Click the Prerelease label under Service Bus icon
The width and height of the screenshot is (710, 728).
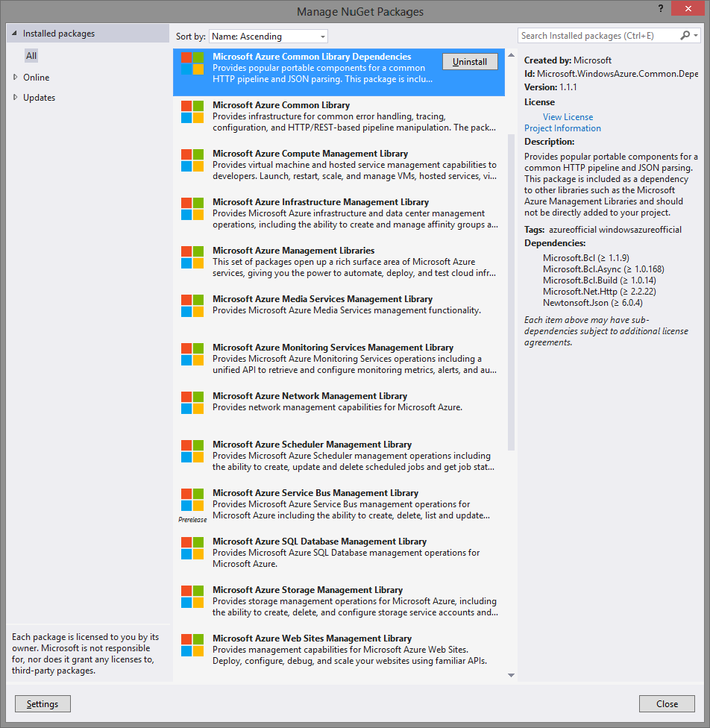pyautogui.click(x=192, y=520)
